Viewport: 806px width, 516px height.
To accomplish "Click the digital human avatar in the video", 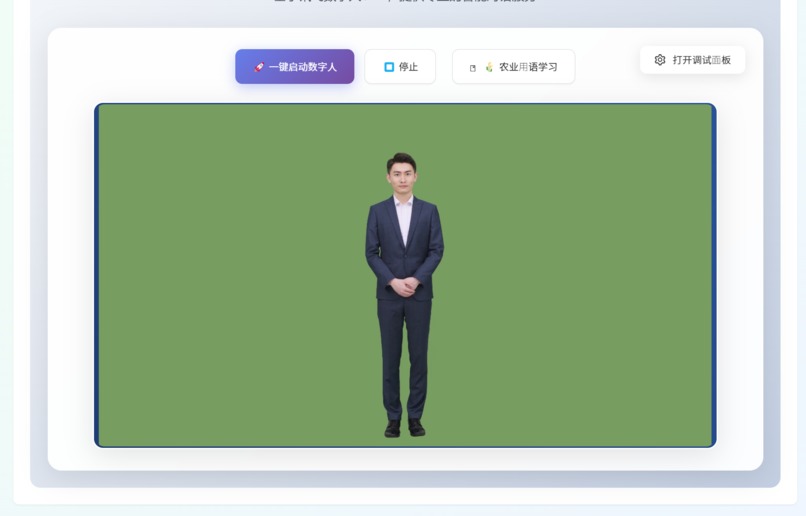I will 404,295.
